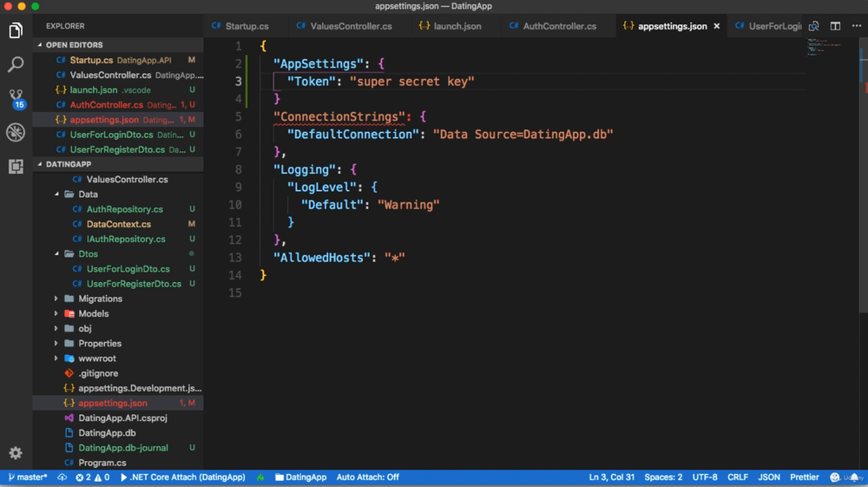
Task: Toggle Auto Attach: Off
Action: [367, 477]
